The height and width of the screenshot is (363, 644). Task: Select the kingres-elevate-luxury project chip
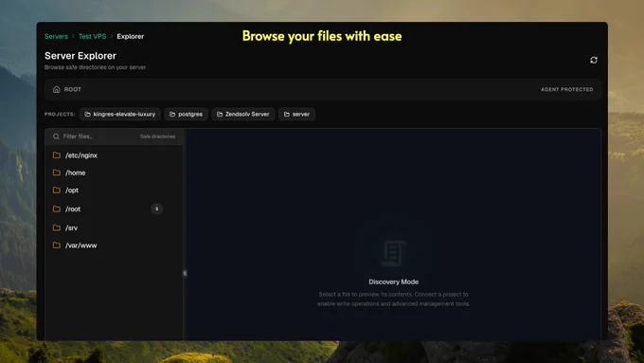coord(120,114)
